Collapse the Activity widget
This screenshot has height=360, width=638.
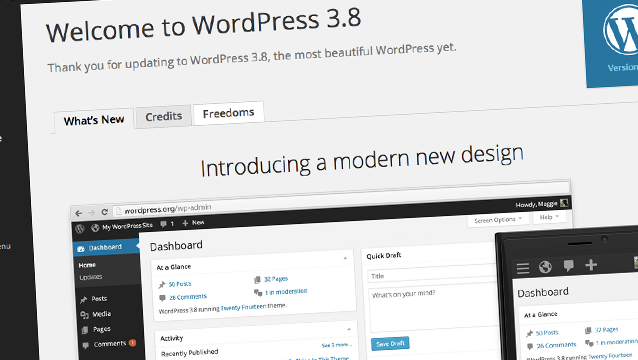[x=349, y=329]
